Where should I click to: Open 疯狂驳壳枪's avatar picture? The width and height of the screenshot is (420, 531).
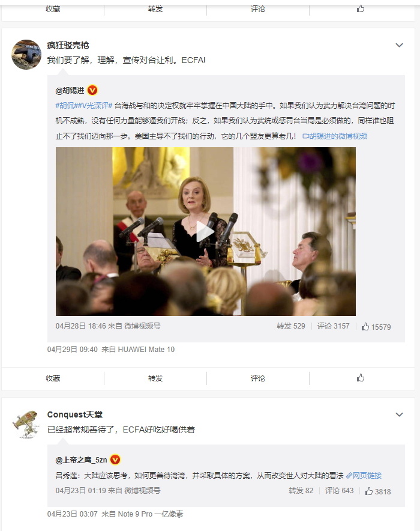[26, 54]
